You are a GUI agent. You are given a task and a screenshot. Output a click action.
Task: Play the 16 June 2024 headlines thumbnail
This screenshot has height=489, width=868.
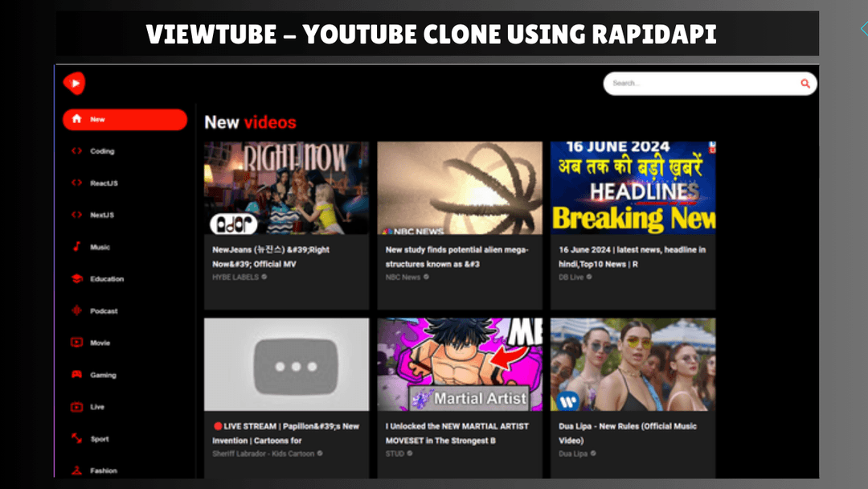click(633, 187)
